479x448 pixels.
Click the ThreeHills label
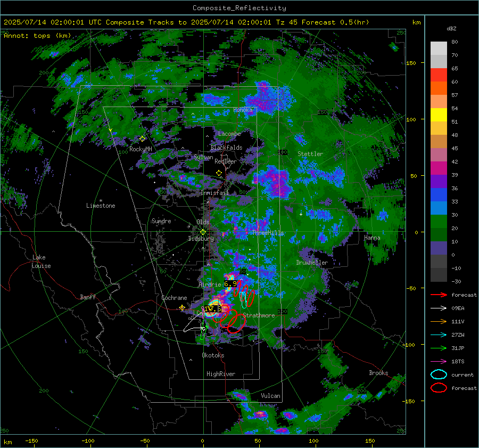pos(268,233)
